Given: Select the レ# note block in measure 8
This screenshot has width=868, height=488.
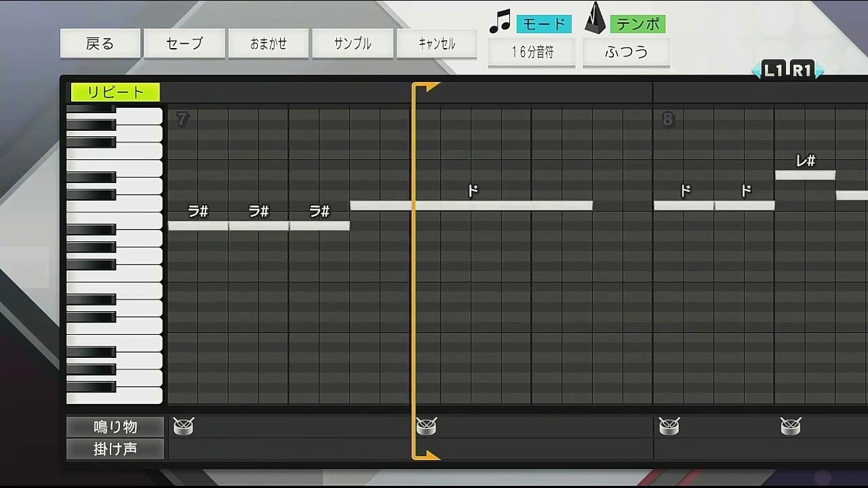Looking at the screenshot, I should [x=805, y=175].
